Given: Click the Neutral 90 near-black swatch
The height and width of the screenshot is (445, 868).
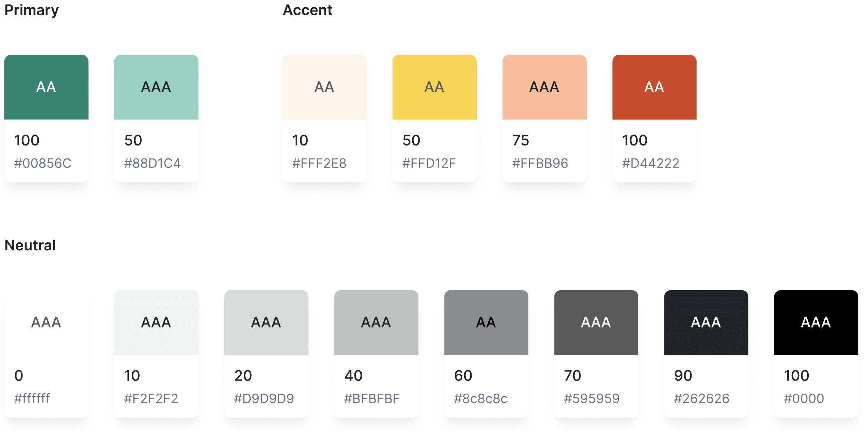Looking at the screenshot, I should pos(706,322).
